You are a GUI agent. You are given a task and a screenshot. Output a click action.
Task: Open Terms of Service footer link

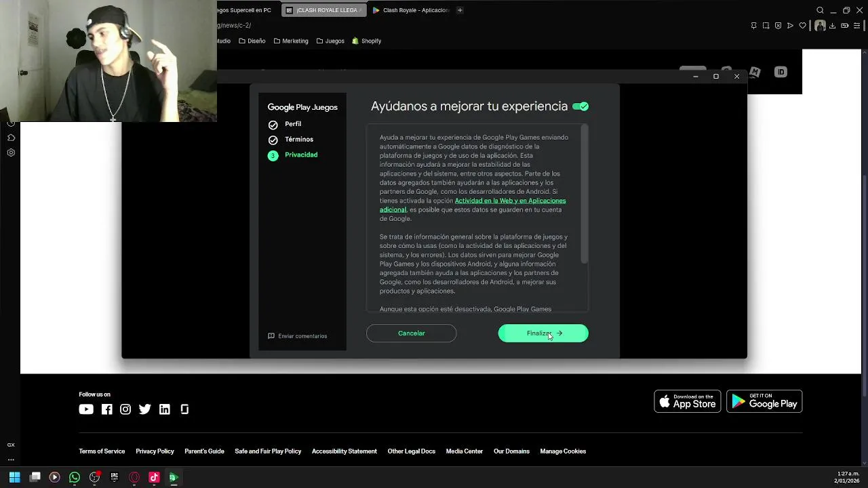pyautogui.click(x=102, y=451)
